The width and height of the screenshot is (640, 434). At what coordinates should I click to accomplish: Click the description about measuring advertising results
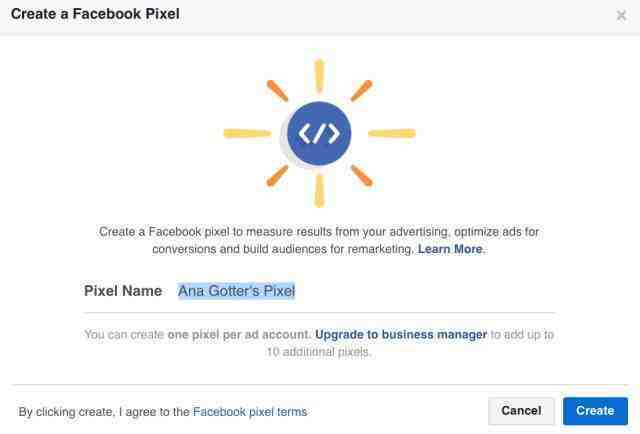[x=319, y=240]
